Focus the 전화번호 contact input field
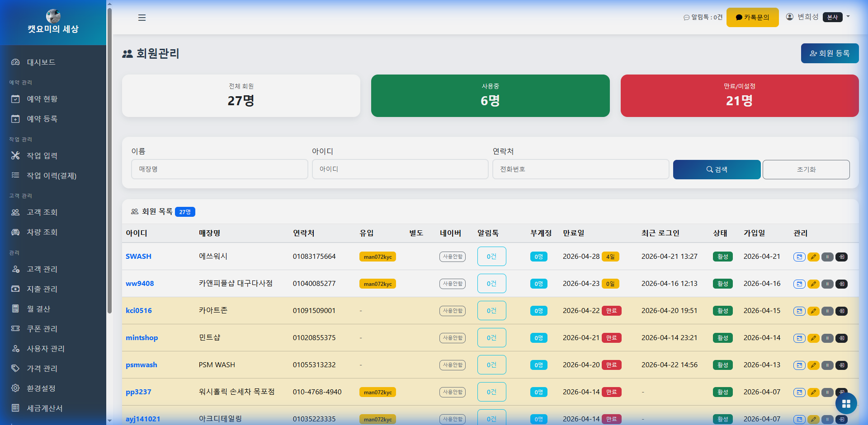 tap(580, 169)
